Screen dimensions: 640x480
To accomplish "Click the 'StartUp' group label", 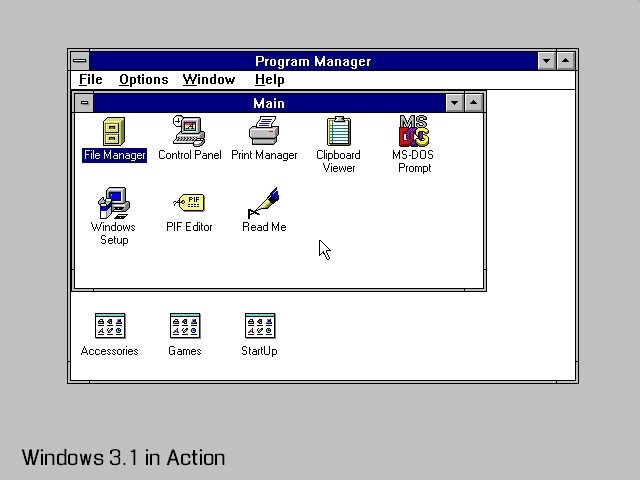I will point(259,351).
